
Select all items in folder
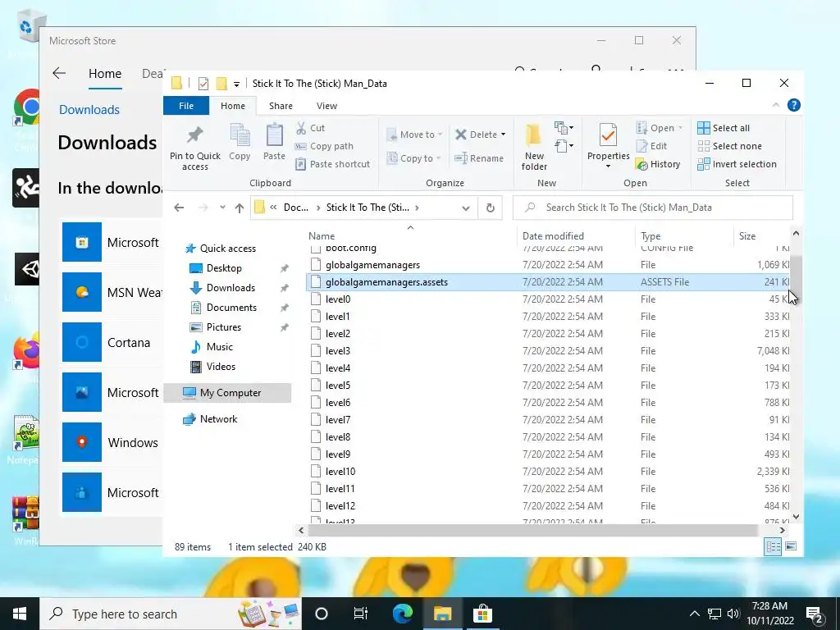pos(724,128)
